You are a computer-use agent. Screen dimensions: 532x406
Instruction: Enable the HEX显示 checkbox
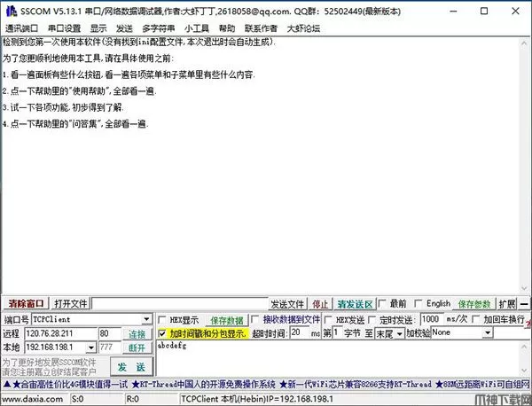click(162, 320)
